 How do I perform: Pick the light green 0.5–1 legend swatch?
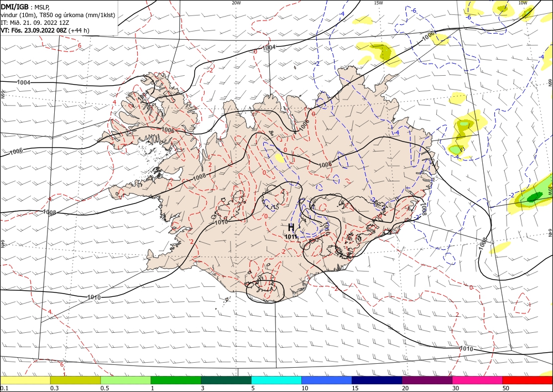tap(126, 380)
